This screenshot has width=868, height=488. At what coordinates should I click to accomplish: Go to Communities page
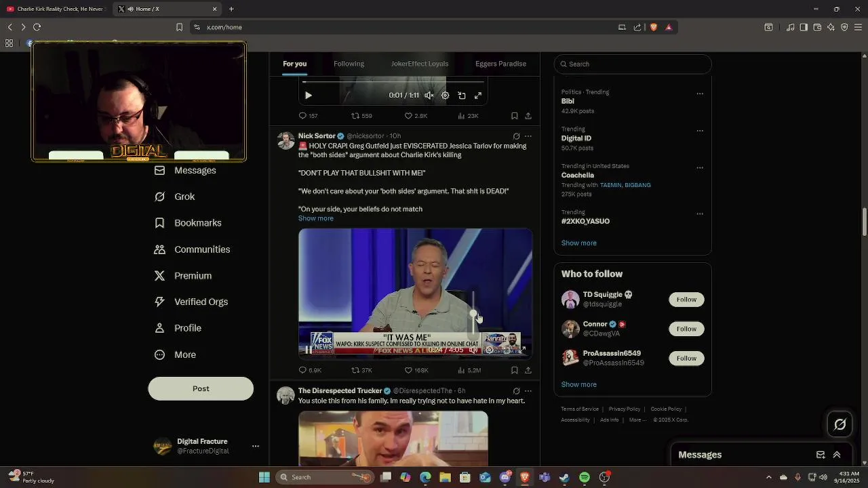point(192,249)
